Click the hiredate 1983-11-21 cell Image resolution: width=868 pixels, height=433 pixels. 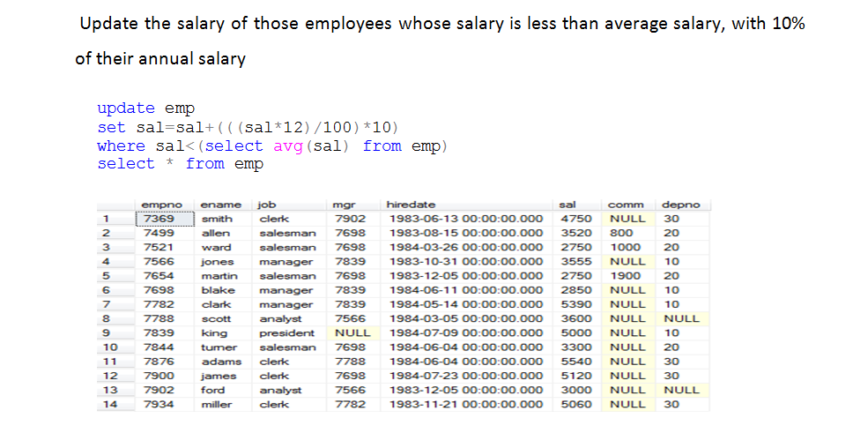tap(466, 404)
